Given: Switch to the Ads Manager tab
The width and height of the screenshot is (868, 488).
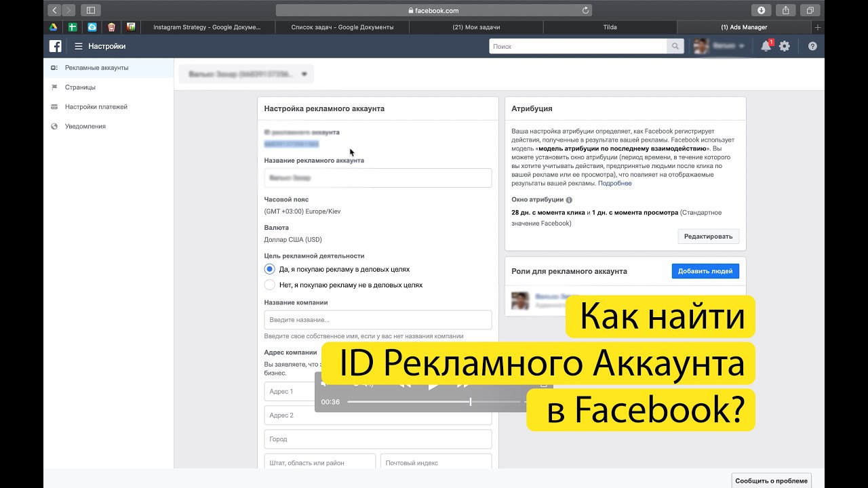Looking at the screenshot, I should coord(744,27).
